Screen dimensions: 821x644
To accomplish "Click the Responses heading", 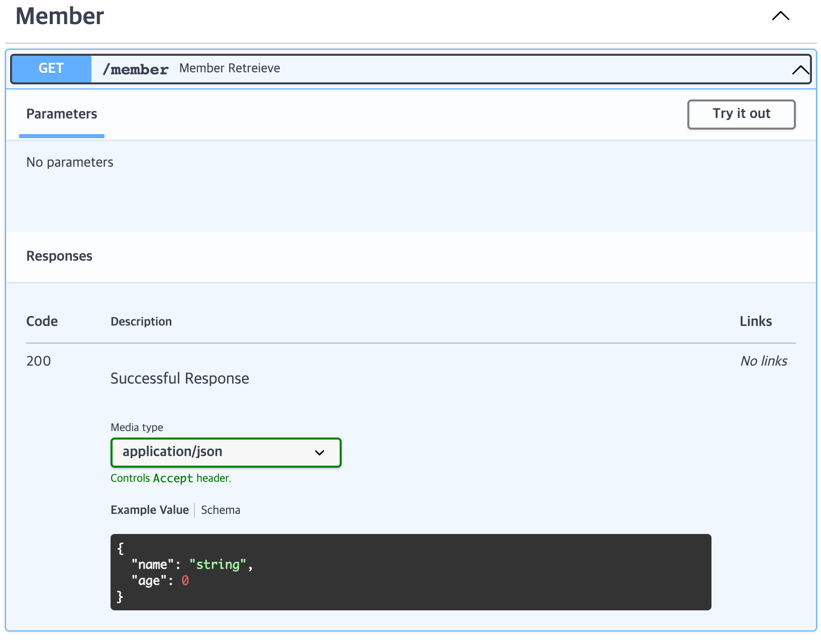I will point(59,256).
